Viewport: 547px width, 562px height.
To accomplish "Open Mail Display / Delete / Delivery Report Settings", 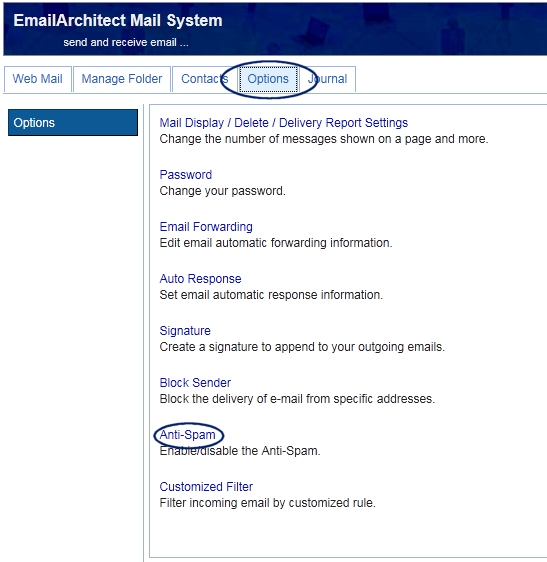I will pos(284,123).
